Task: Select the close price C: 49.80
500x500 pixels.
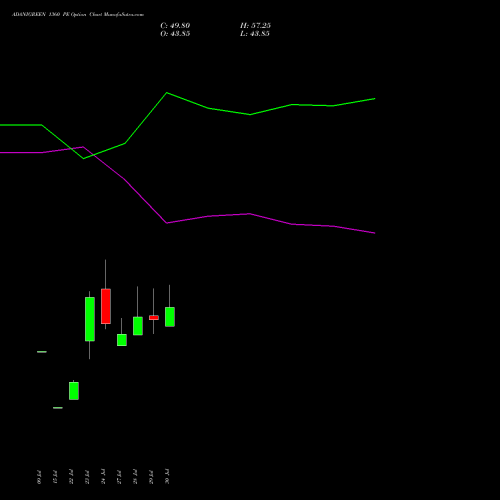Action: (175, 26)
